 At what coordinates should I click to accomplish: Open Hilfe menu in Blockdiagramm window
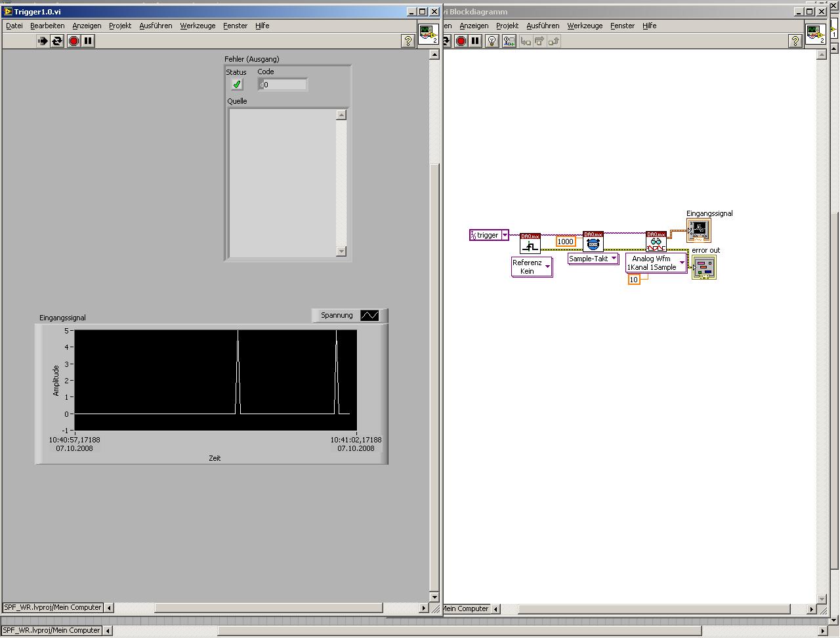click(x=650, y=26)
